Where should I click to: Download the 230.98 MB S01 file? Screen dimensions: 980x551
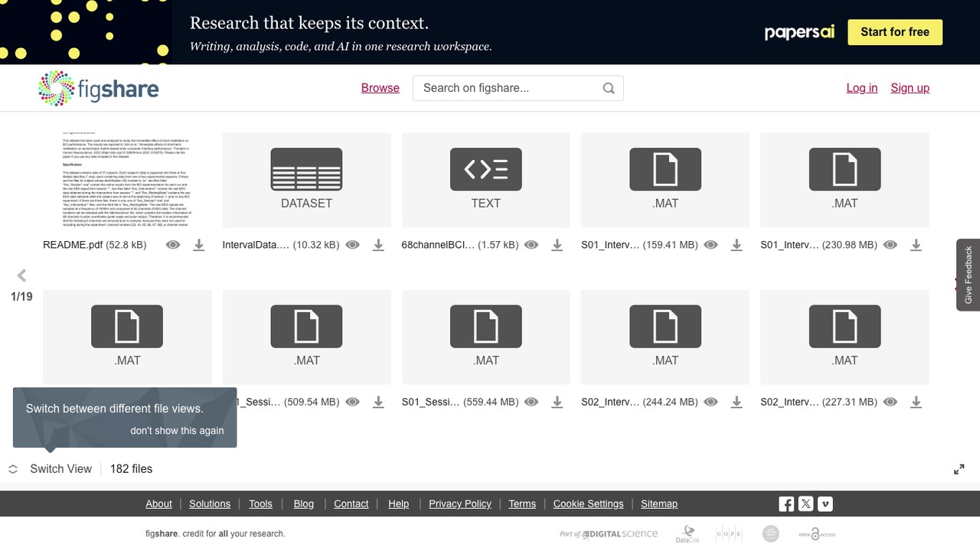pyautogui.click(x=916, y=245)
